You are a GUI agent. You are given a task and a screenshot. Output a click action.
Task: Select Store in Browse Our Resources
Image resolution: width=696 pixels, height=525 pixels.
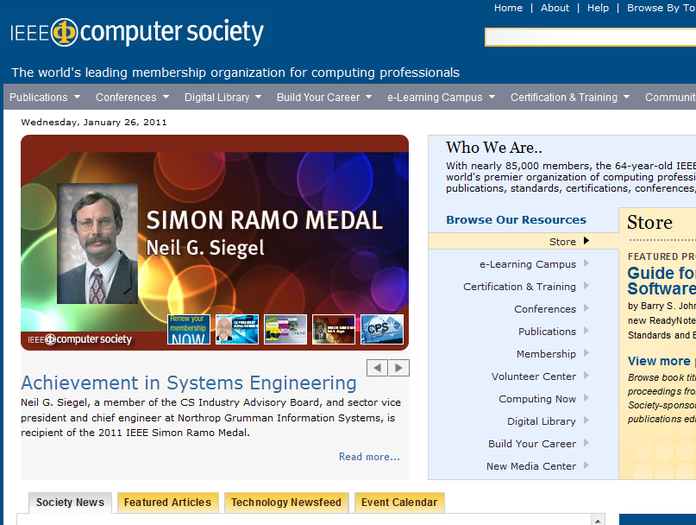point(562,242)
